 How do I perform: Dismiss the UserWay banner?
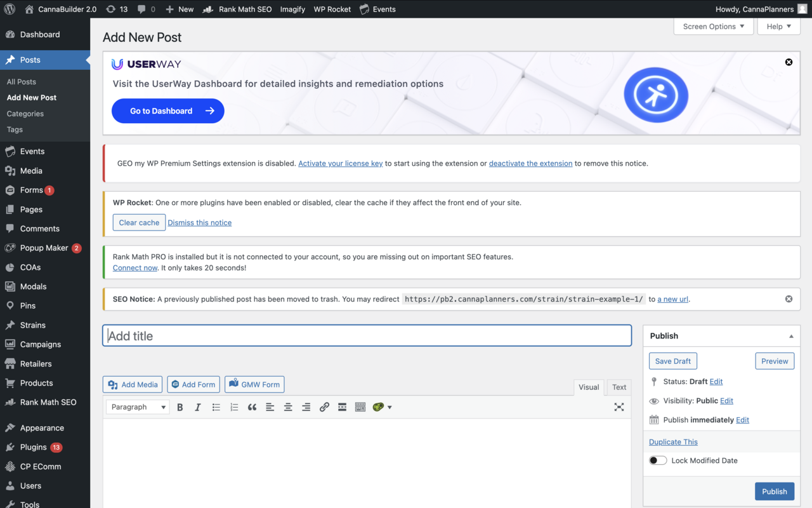789,62
